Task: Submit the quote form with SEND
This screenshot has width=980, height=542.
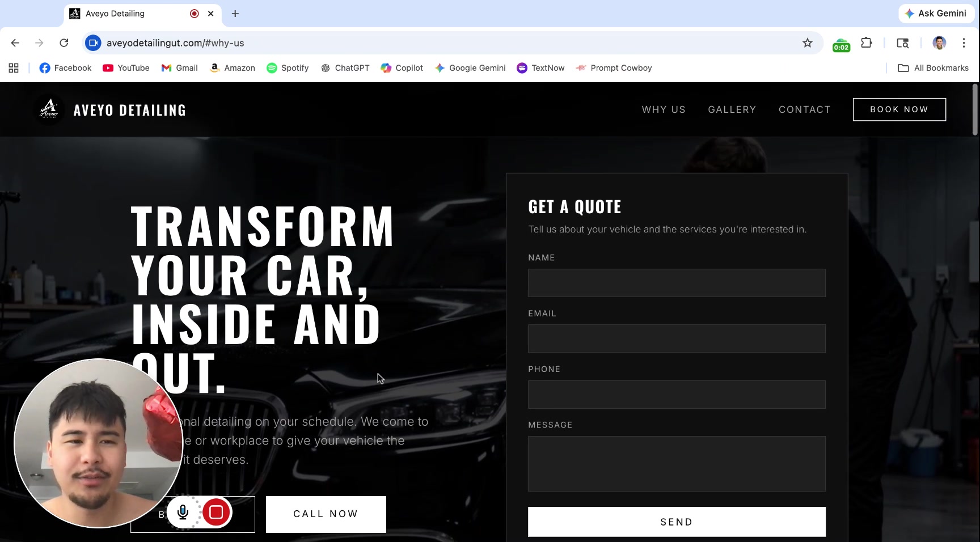Action: (x=677, y=522)
